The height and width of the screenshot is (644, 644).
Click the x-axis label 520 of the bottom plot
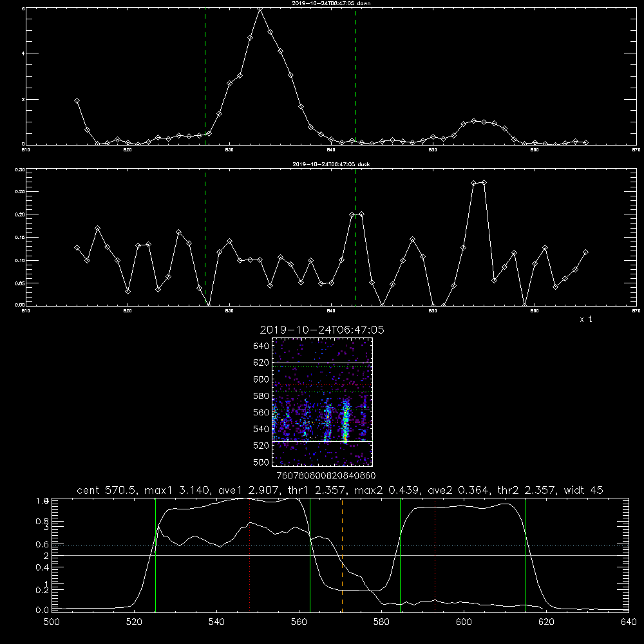[x=134, y=621]
